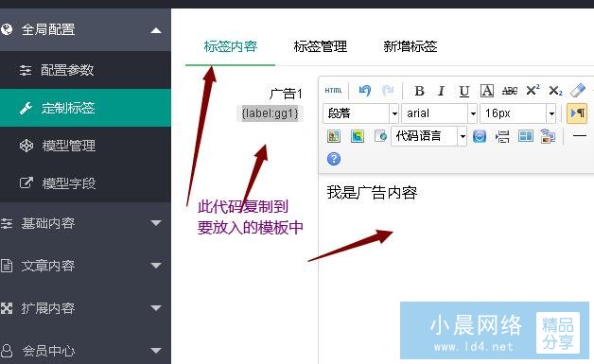594x364 pixels.
Task: Toggle left-to-right text direction button
Action: tap(577, 113)
